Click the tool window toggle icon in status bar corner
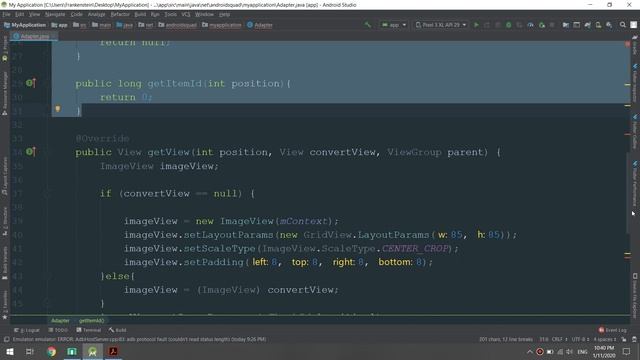Viewport: 640px width, 360px height. tap(6, 339)
